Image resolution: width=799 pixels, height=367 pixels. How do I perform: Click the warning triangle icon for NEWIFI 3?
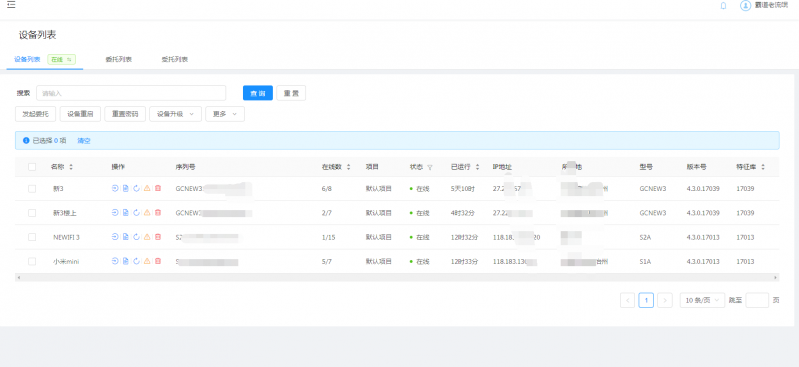coord(147,237)
